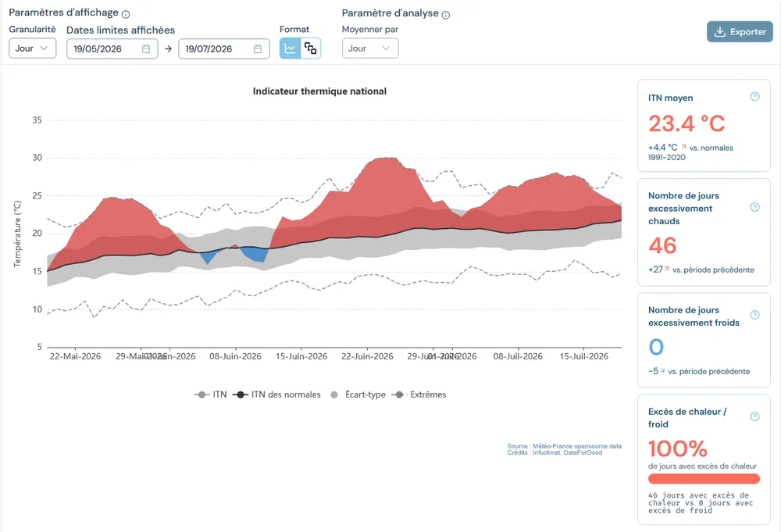Image resolution: width=781 pixels, height=532 pixels.
Task: Open help icon on excessivement chauds card
Action: click(754, 207)
